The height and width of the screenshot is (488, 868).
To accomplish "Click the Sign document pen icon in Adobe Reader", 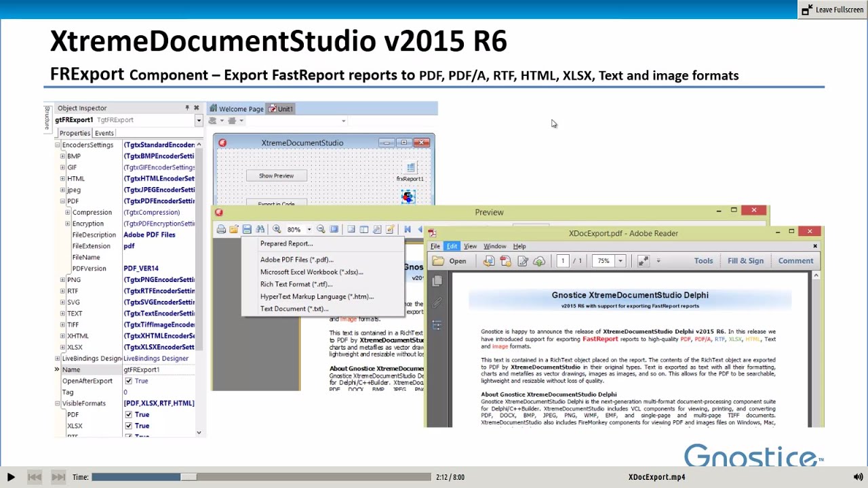I will point(522,261).
